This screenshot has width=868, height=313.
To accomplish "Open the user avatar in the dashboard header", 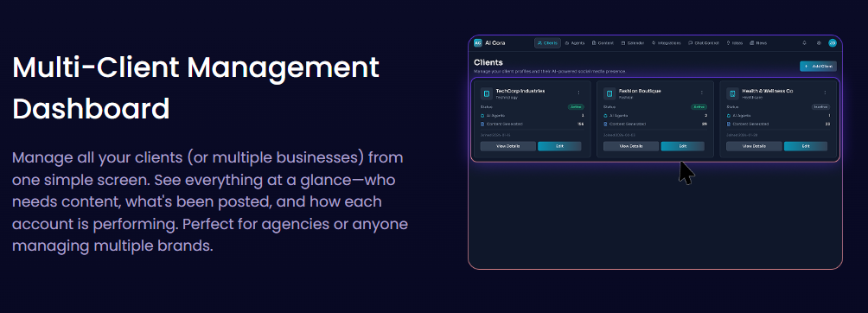I will click(x=832, y=42).
